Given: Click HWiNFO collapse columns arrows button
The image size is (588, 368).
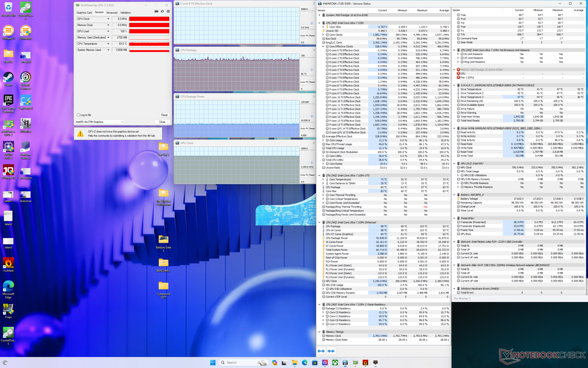Looking at the screenshot, I should (x=331, y=351).
